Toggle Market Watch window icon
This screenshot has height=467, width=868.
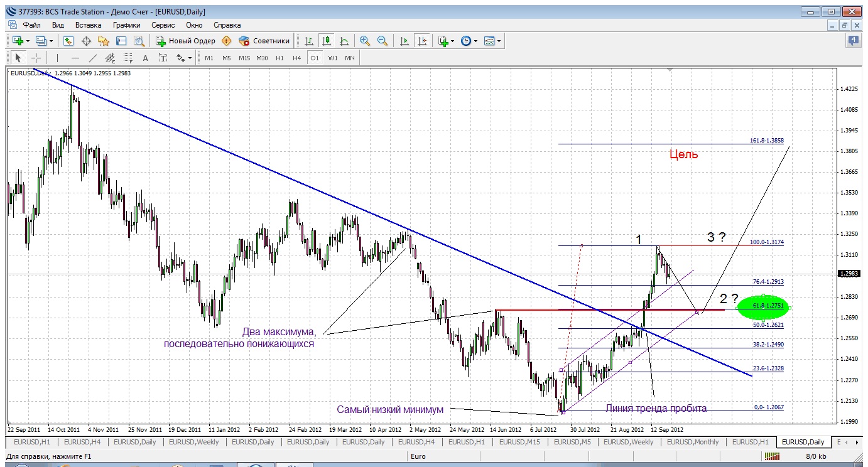[68, 41]
